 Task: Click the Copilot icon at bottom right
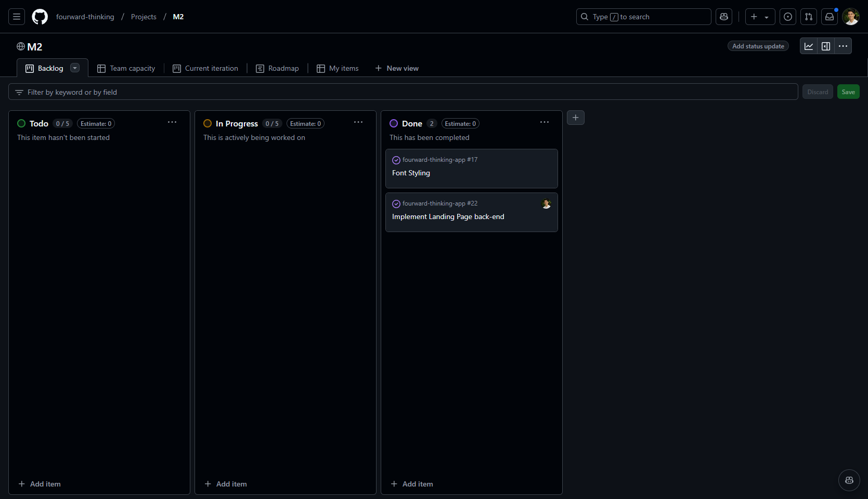pos(849,480)
